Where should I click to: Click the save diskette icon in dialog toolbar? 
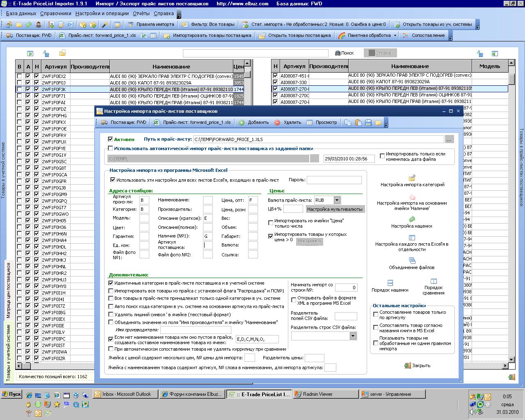(368, 123)
